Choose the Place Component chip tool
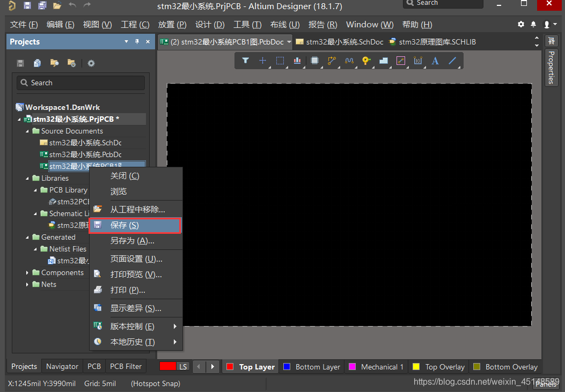This screenshot has width=565, height=392. 314,61
